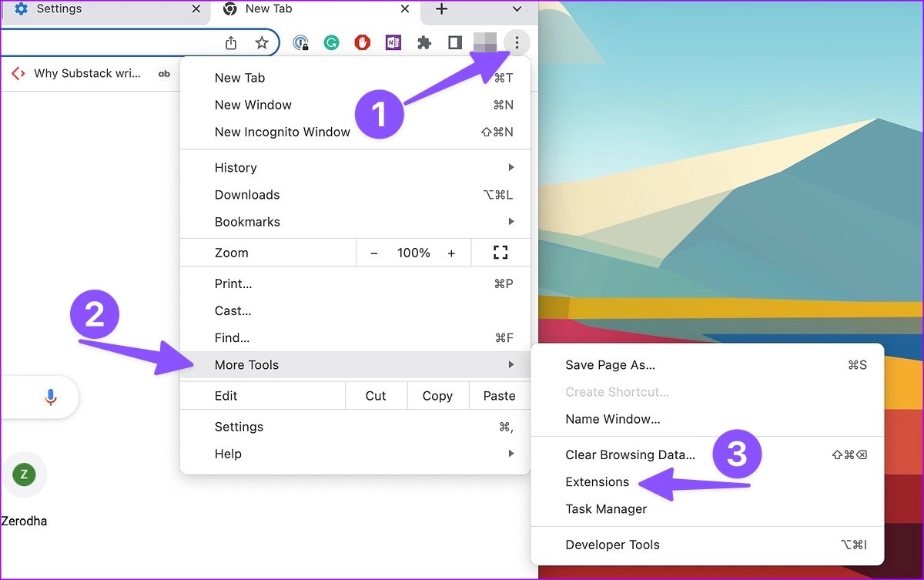Expand the History submenu
The image size is (924, 580).
coord(355,168)
